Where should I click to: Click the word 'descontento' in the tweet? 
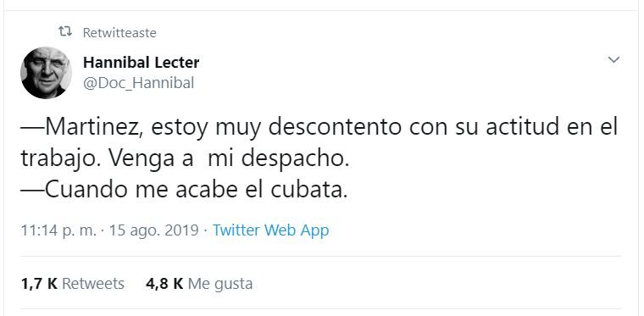pyautogui.click(x=335, y=128)
